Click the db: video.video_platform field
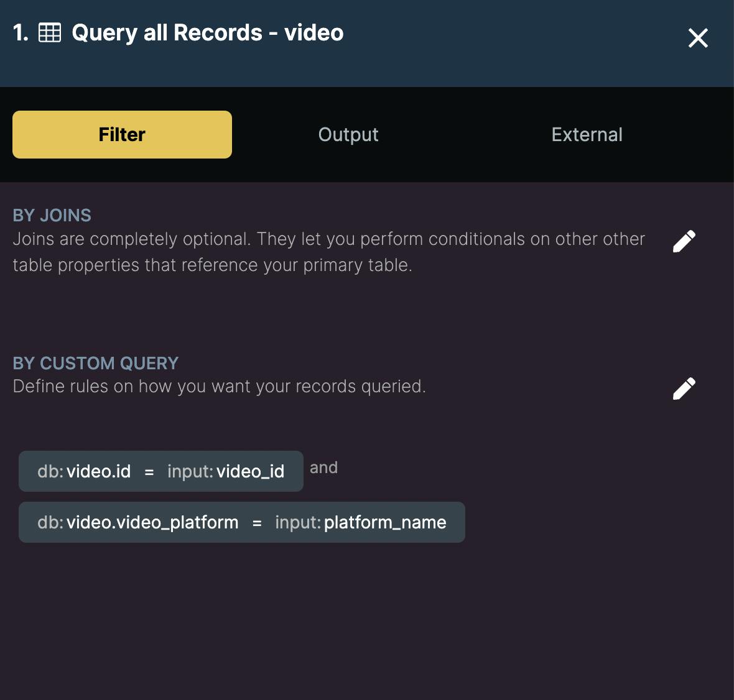This screenshot has width=734, height=700. (137, 522)
